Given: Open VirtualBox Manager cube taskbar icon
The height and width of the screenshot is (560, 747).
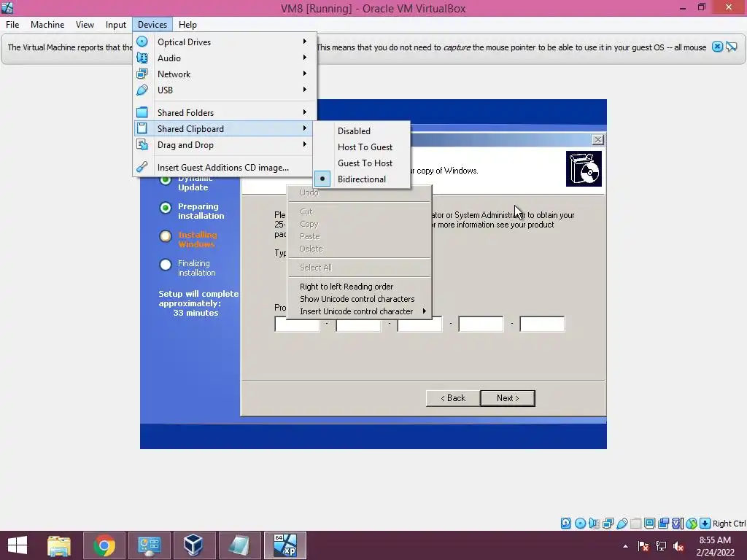Looking at the screenshot, I should (193, 545).
